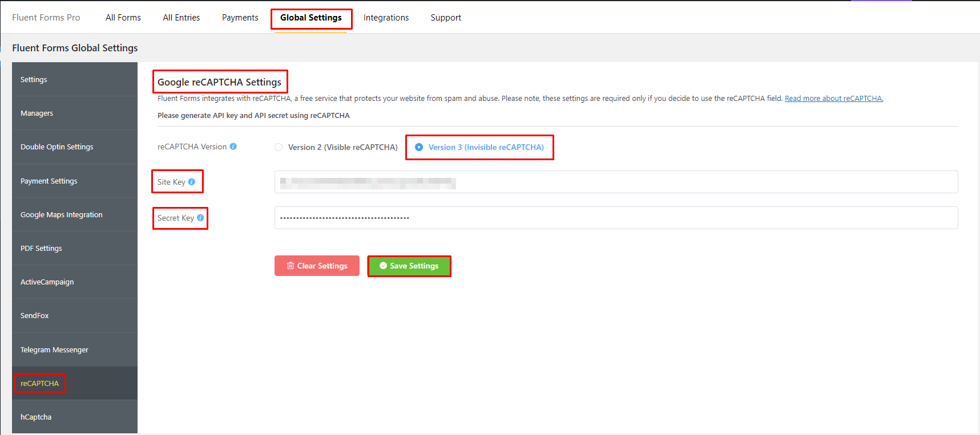Choose hCaptcha from the sidebar
This screenshot has width=980, height=435.
(36, 417)
